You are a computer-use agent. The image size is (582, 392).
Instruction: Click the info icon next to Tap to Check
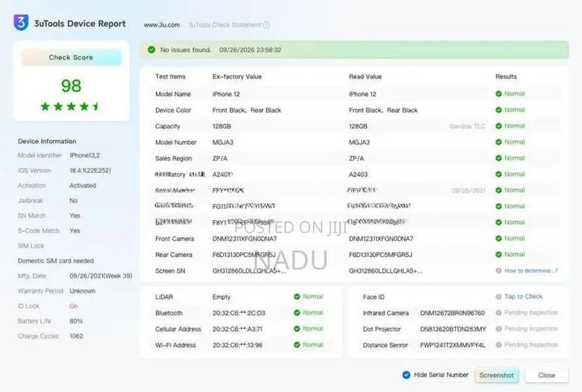click(498, 297)
